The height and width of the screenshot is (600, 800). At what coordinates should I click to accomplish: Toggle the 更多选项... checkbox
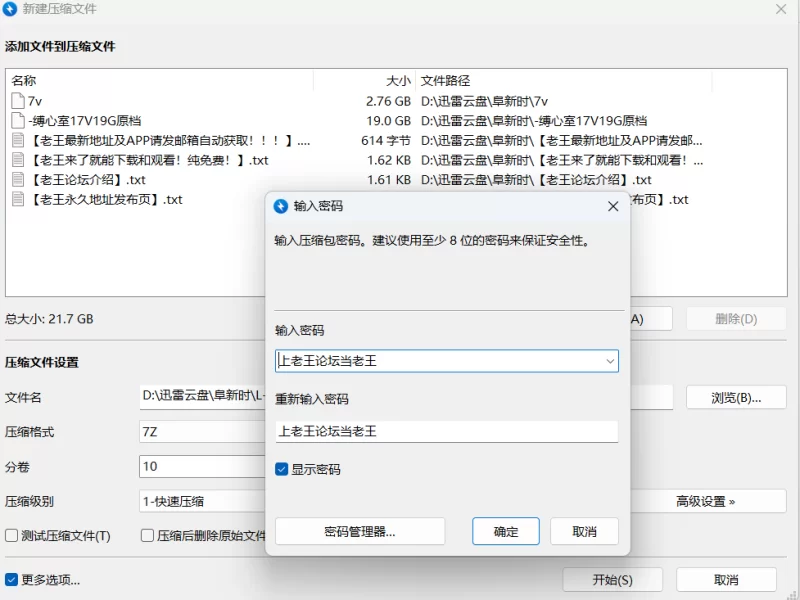11,580
